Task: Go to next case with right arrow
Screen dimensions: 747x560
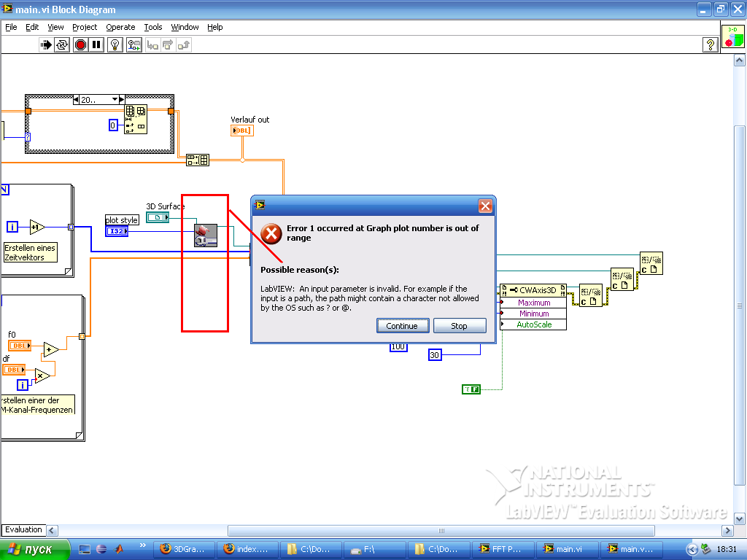Action: [122, 99]
